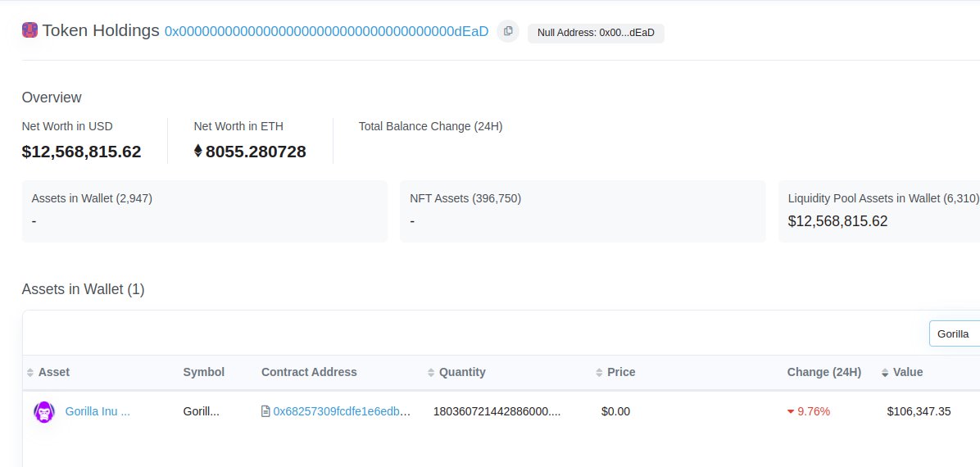
Task: Select the Liquidity Pool Assets in Wallet card
Action: coord(878,211)
